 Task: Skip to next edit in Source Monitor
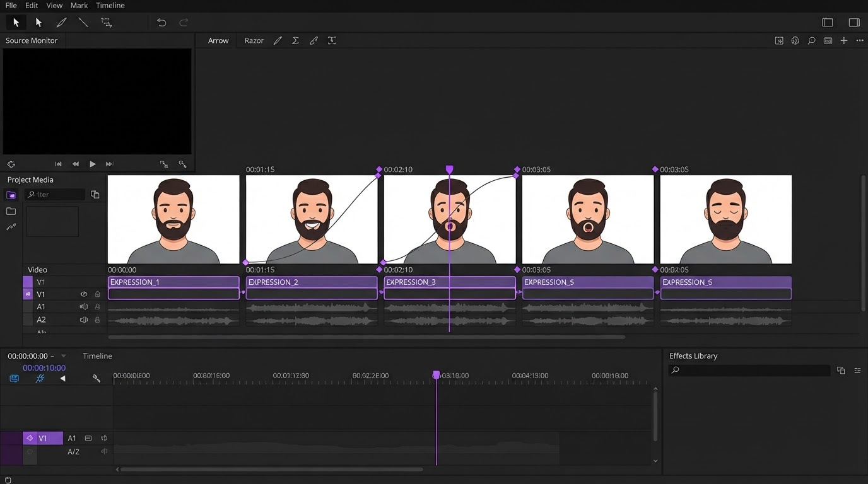pos(110,164)
